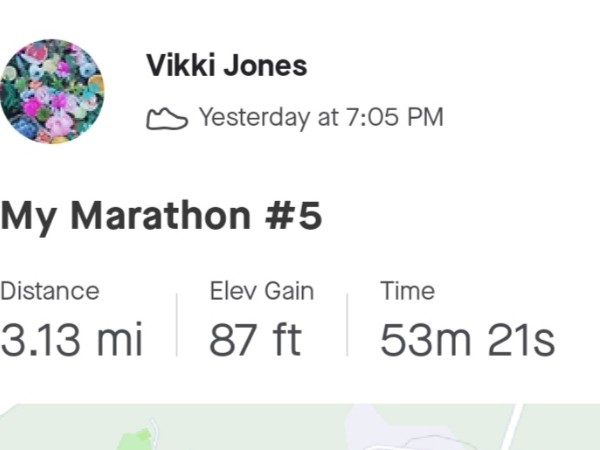Click the Time stat label
600x450 pixels.
(408, 291)
